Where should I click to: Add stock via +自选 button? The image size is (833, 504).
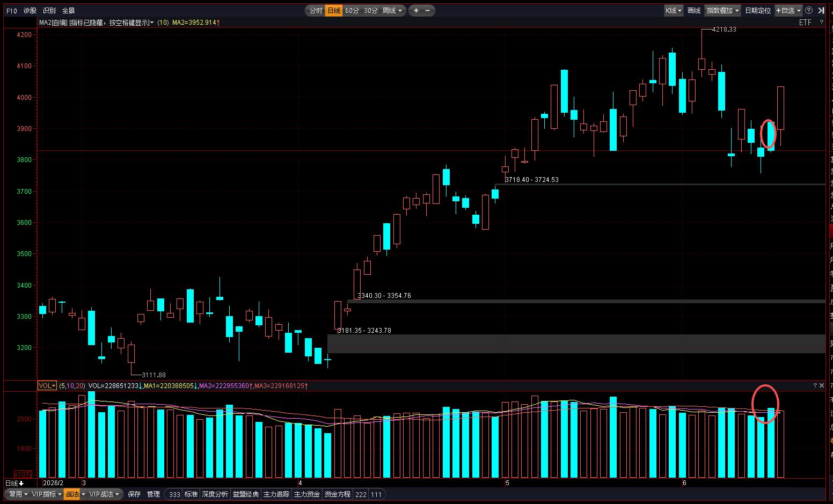785,11
